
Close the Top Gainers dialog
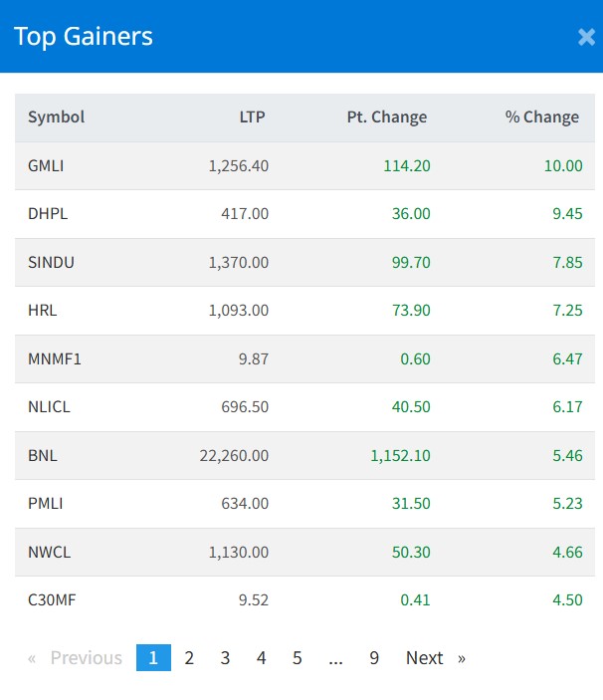pos(586,38)
